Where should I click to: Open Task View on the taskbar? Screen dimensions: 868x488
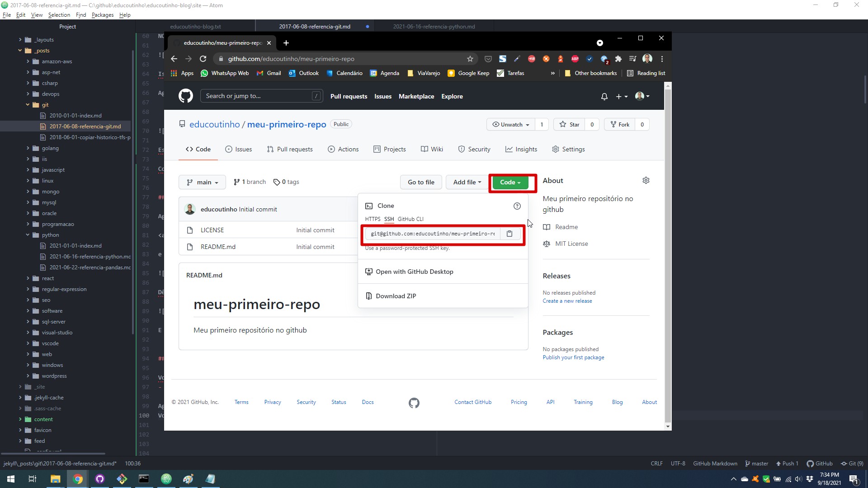[x=33, y=479]
